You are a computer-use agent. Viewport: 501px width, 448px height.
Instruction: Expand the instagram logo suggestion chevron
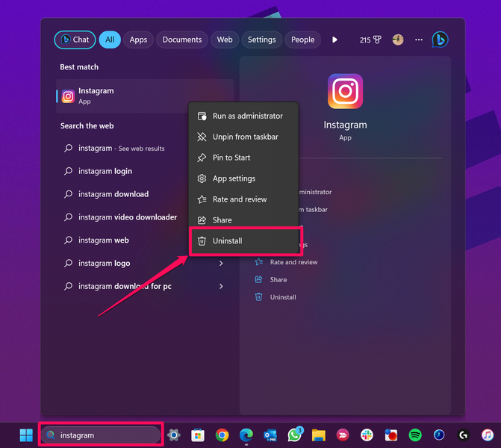pos(221,264)
